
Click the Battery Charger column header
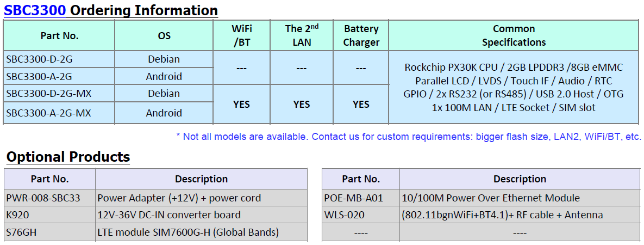361,35
